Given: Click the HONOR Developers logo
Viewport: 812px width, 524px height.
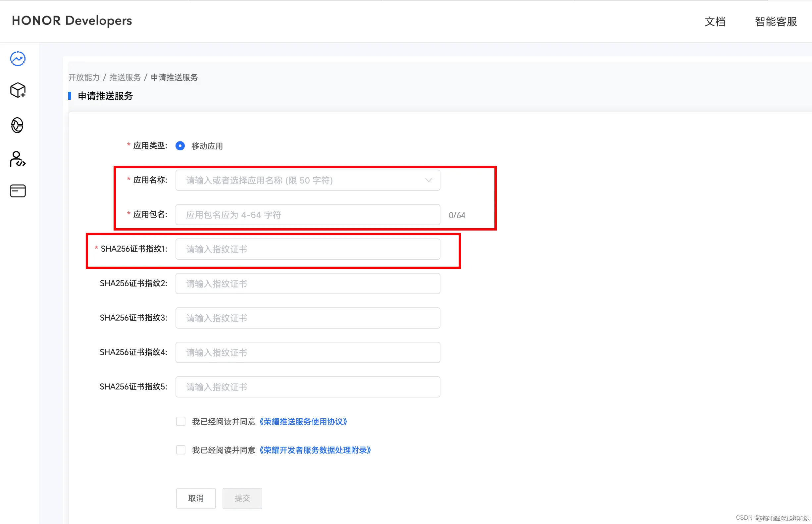Looking at the screenshot, I should [72, 21].
